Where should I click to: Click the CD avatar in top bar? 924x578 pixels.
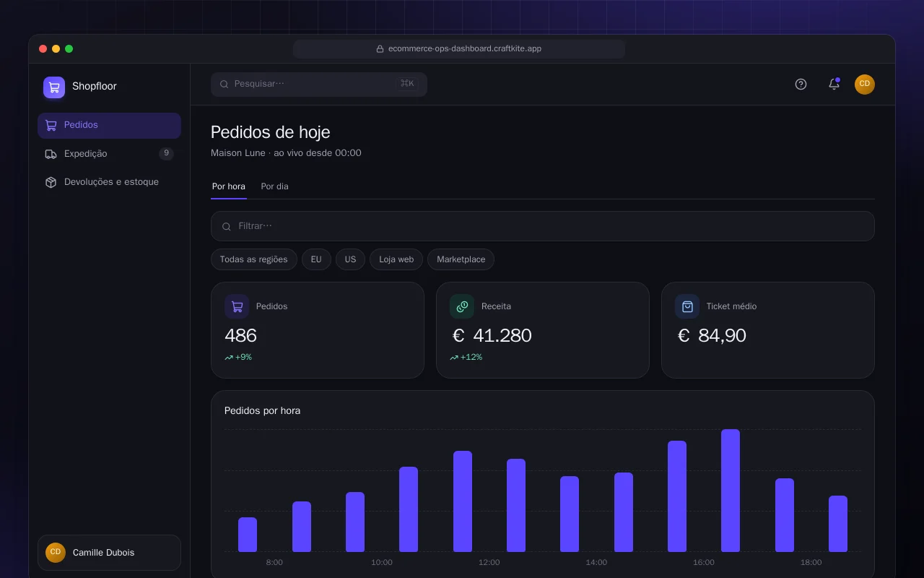point(865,85)
